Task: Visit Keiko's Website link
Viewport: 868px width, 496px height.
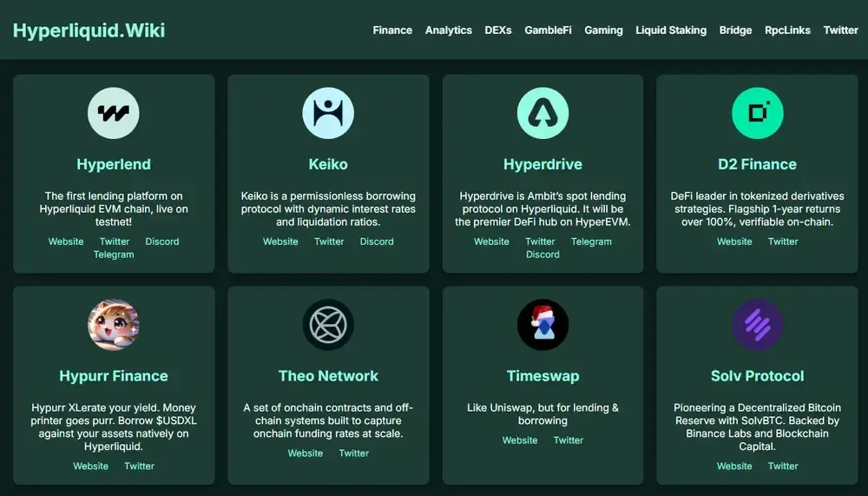Action: [x=280, y=241]
